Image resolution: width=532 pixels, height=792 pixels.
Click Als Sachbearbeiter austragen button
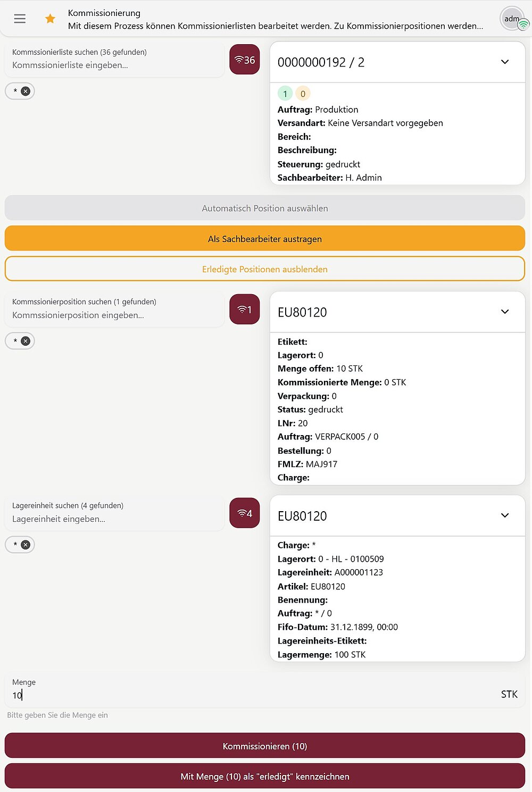(x=265, y=239)
